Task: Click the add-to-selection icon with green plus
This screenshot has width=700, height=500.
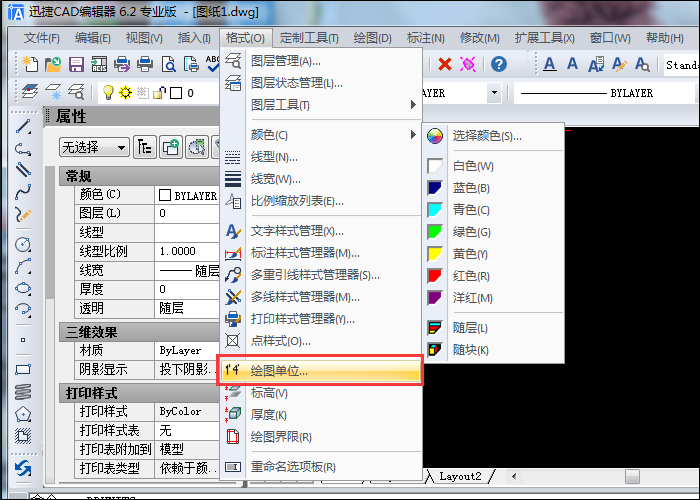Action: [x=171, y=147]
